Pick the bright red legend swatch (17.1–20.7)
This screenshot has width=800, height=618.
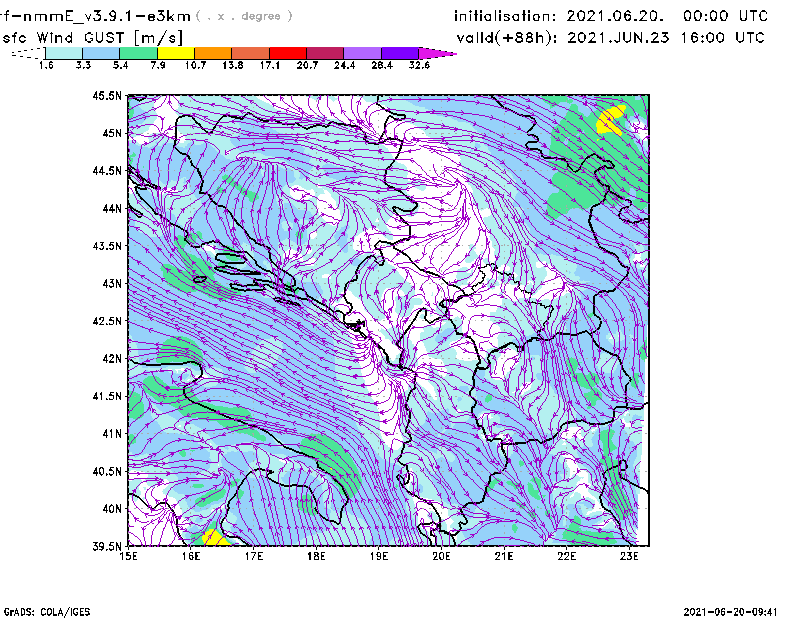coord(288,52)
